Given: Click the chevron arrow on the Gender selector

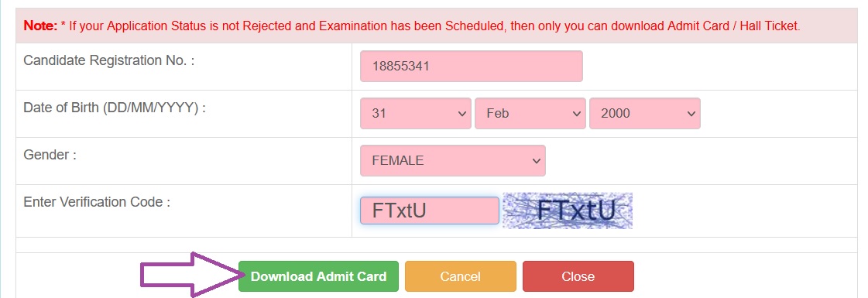Looking at the screenshot, I should (536, 161).
